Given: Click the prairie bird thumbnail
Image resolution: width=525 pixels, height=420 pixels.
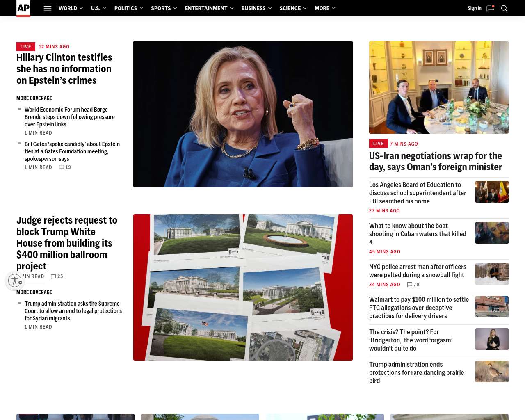Looking at the screenshot, I should click(492, 371).
